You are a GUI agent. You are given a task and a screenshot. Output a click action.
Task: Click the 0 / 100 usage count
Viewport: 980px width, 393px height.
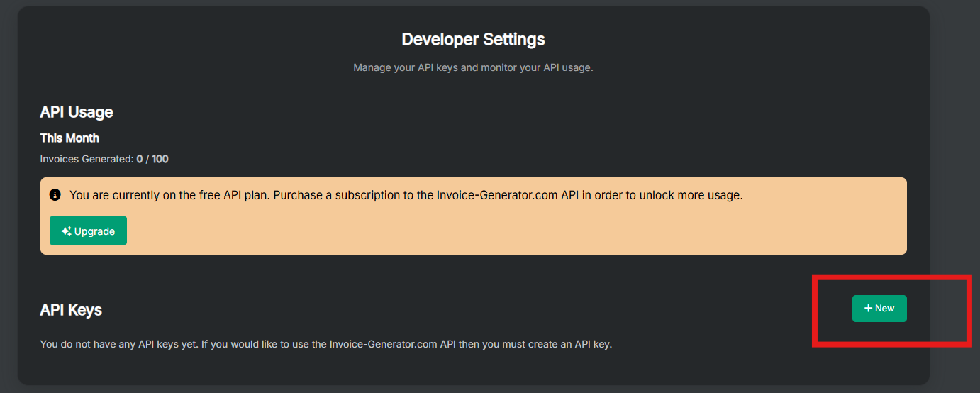tap(152, 159)
